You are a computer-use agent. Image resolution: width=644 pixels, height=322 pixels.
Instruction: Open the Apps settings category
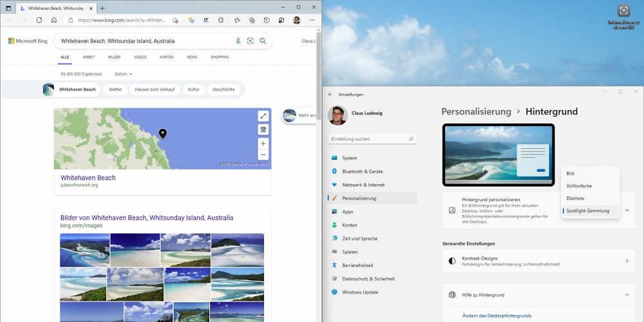[x=372, y=211]
